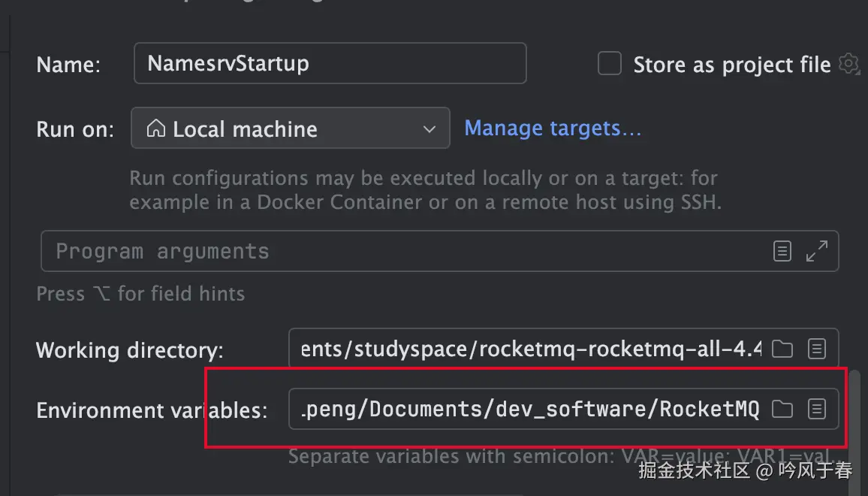Focus the Program arguments input field
This screenshot has width=868, height=496.
point(405,251)
